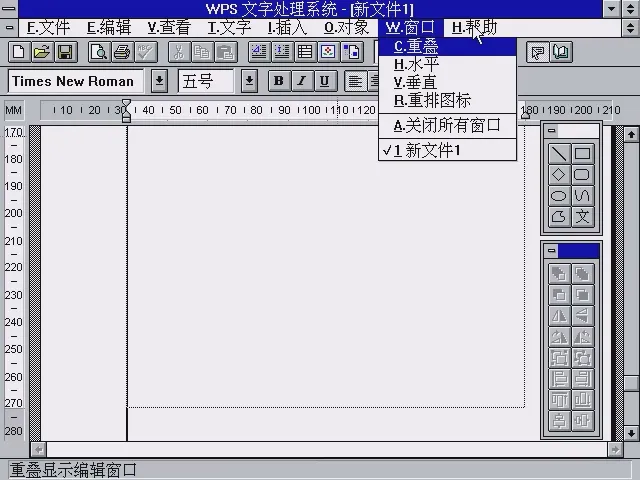Open the object palette control menu
This screenshot has height=480, width=640.
click(x=551, y=250)
